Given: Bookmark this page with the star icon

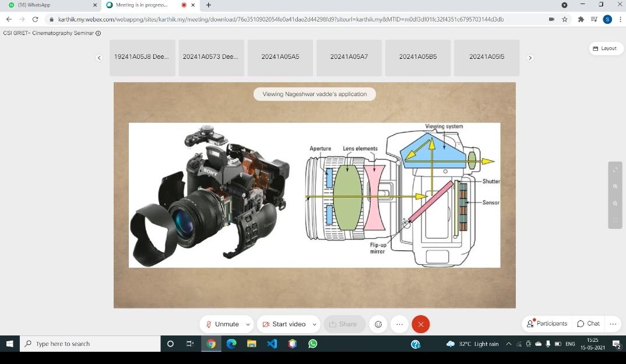Looking at the screenshot, I should [x=565, y=19].
